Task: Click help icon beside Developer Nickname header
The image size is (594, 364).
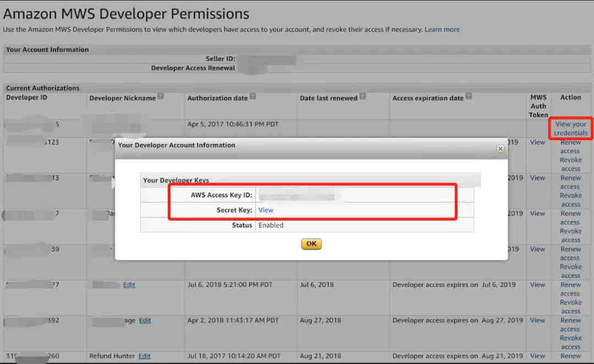Action: 161,96
